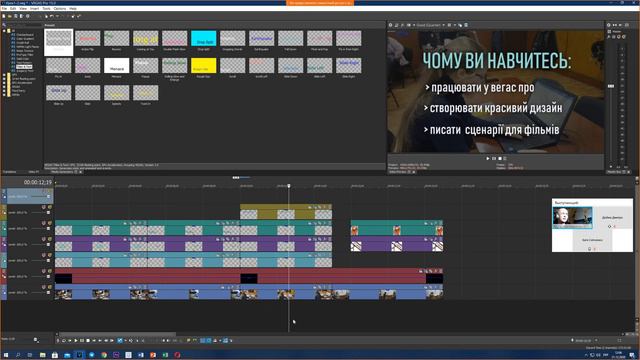Screen dimensions: 640x360
Task: Select the white Menace preset
Action: point(116,67)
